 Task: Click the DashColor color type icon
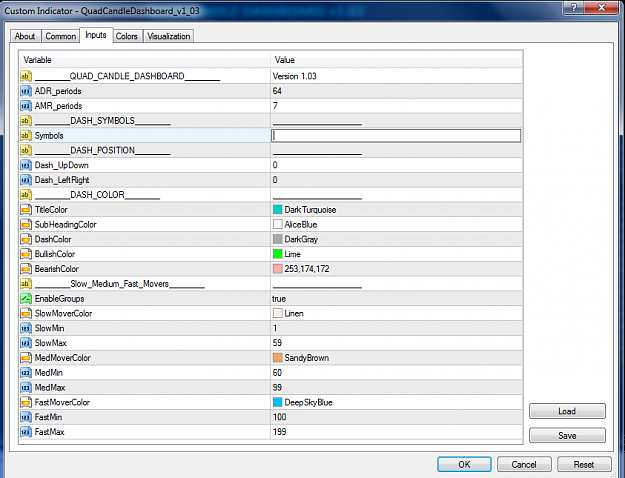pyautogui.click(x=26, y=239)
